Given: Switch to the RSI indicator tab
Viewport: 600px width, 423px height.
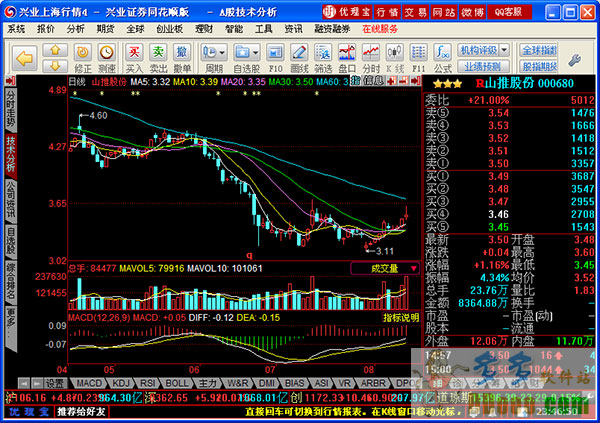Looking at the screenshot, I should coord(147,383).
